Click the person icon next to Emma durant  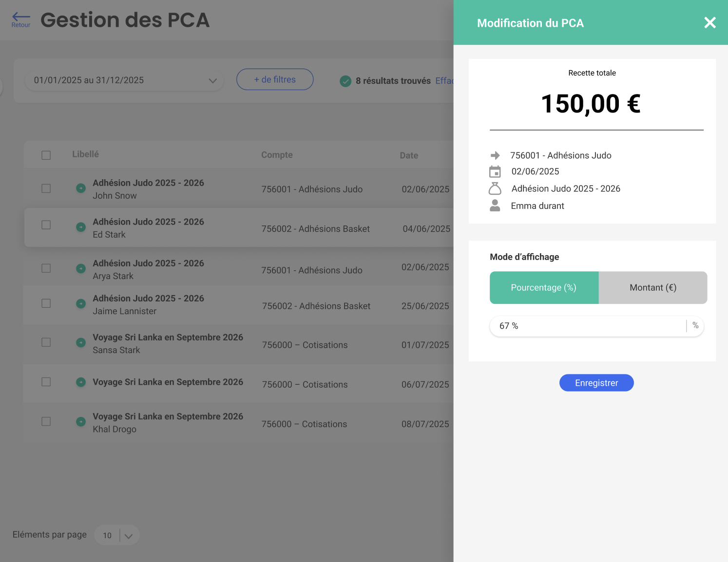(495, 206)
